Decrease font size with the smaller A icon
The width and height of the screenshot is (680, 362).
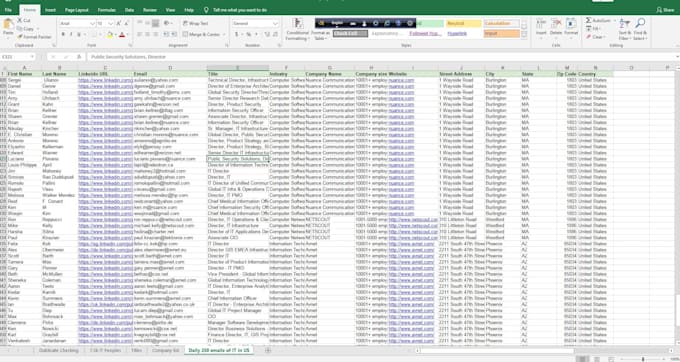126,23
